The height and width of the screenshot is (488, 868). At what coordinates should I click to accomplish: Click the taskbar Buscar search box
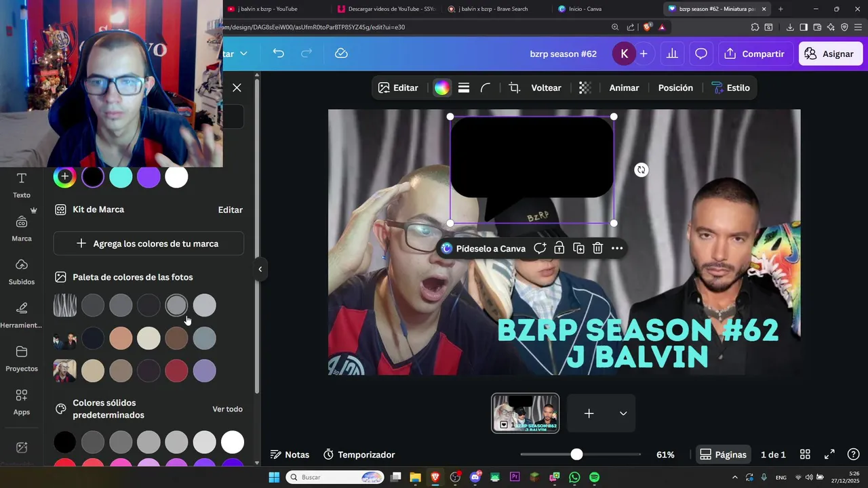335,477
